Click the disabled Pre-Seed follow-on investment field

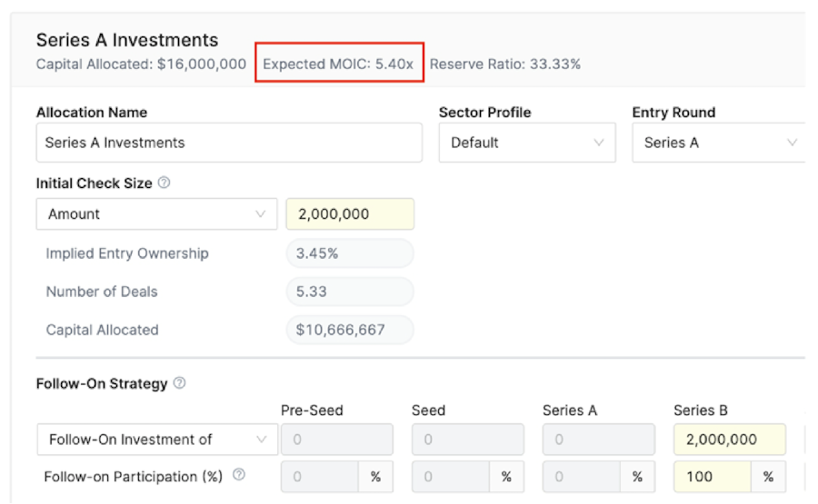(337, 440)
